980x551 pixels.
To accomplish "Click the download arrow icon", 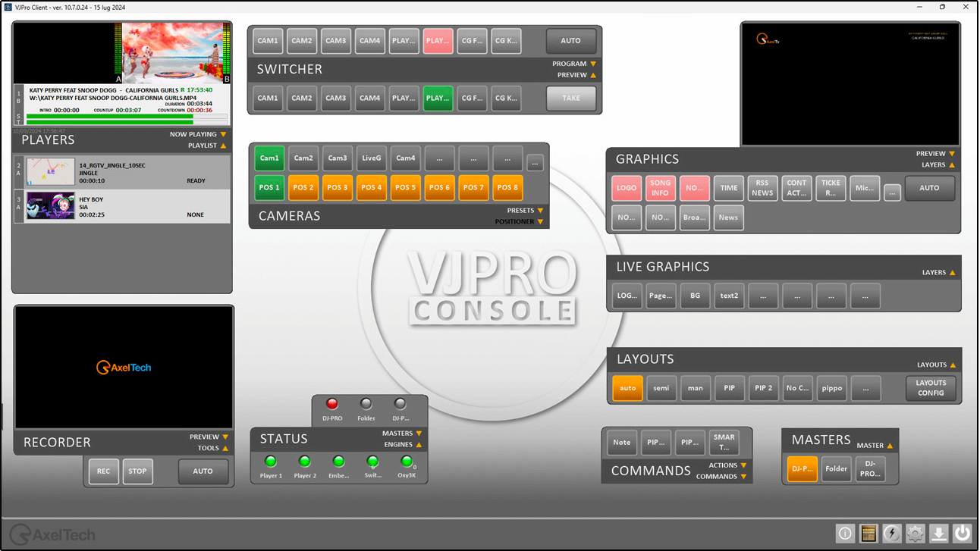I will coord(939,534).
